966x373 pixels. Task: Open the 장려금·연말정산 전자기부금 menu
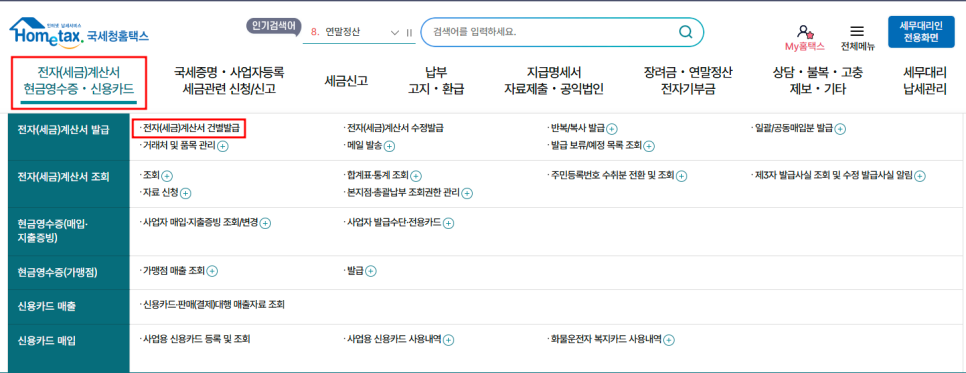tap(688, 81)
